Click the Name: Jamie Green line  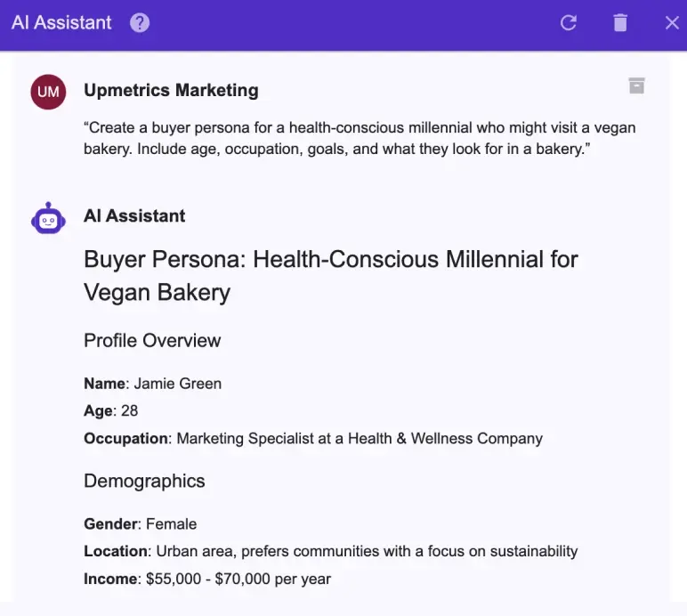[x=152, y=384]
